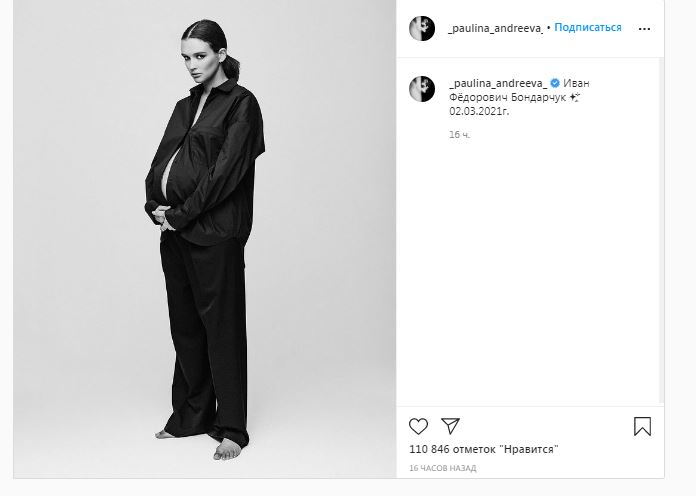Image resolution: width=696 pixels, height=496 pixels.
Task: Click the "16 ч." caption timestamp
Action: (x=459, y=135)
